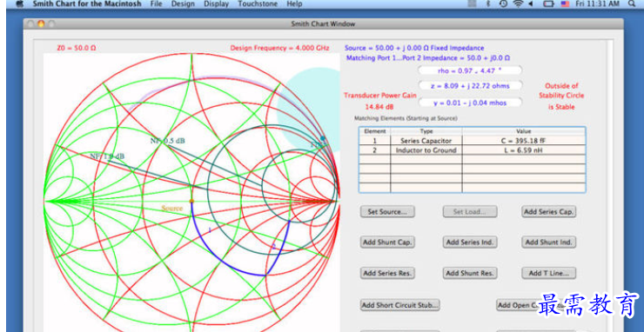Click Add Series Cap. button

pos(549,212)
